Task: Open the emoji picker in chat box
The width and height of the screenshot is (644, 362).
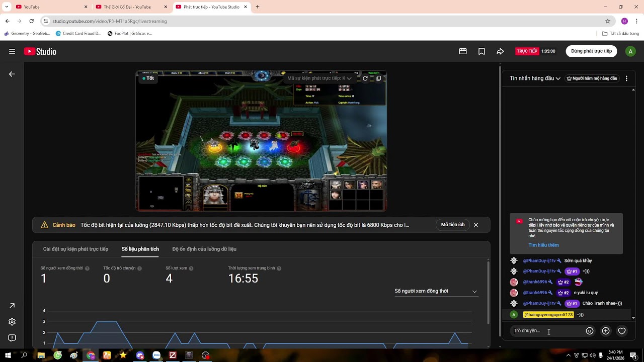Action: [590, 331]
